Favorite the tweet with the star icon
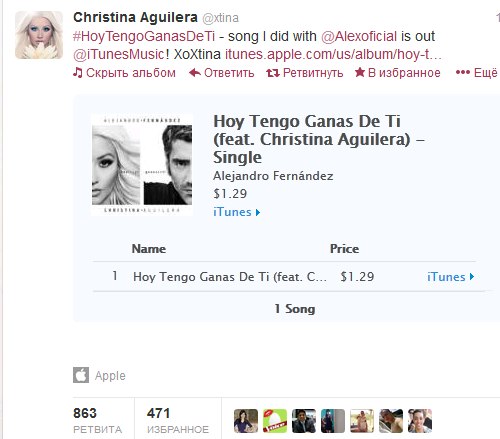 coord(360,72)
